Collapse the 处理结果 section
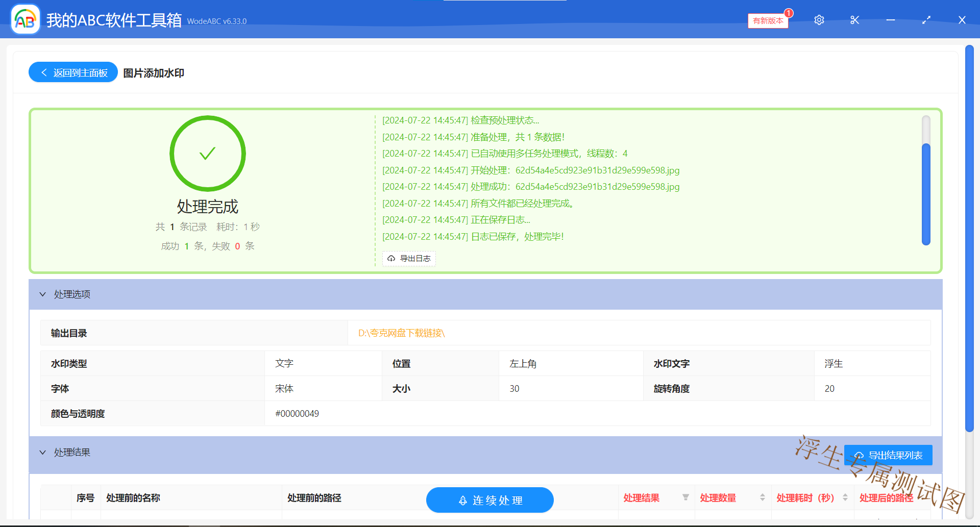 43,453
